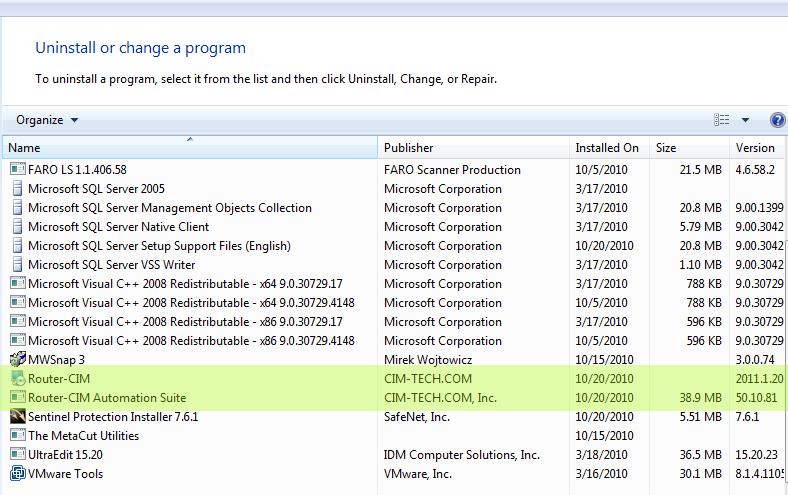The width and height of the screenshot is (788, 495).
Task: Click version value 15.20.23
Action: pos(756,455)
